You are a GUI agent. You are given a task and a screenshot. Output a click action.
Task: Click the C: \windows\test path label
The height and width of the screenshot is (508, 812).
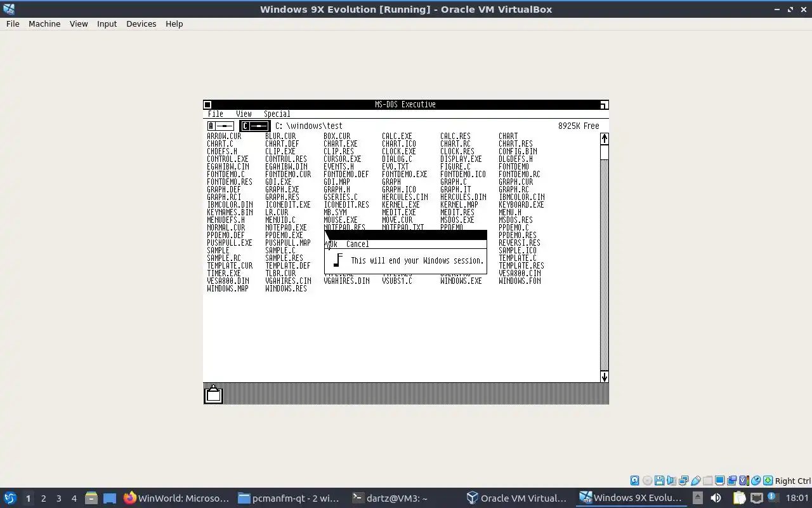309,126
